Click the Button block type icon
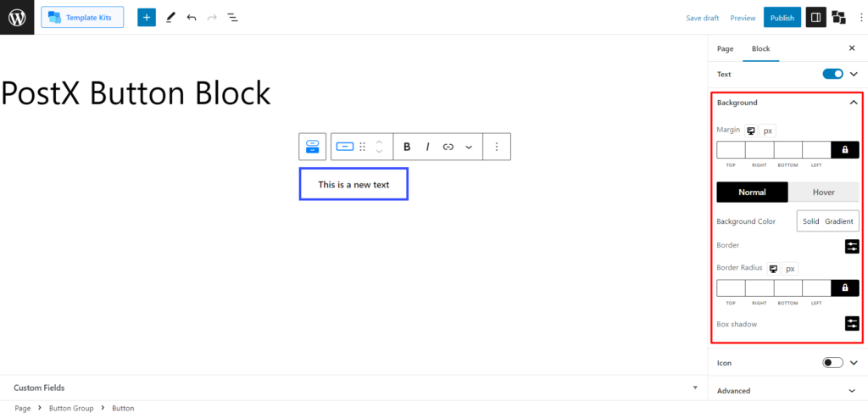Viewport: 868px width, 413px height. click(x=345, y=147)
